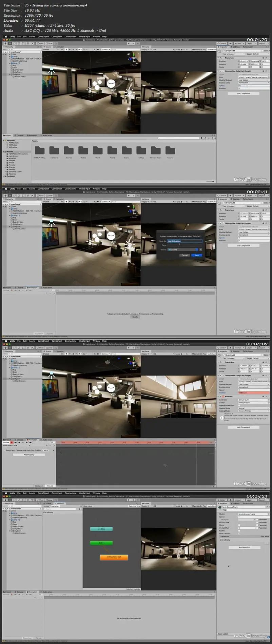The height and width of the screenshot is (644, 272).
Task: Select DollyTrack1 in 00:01:20 Hierarchy
Action: tap(18, 72)
